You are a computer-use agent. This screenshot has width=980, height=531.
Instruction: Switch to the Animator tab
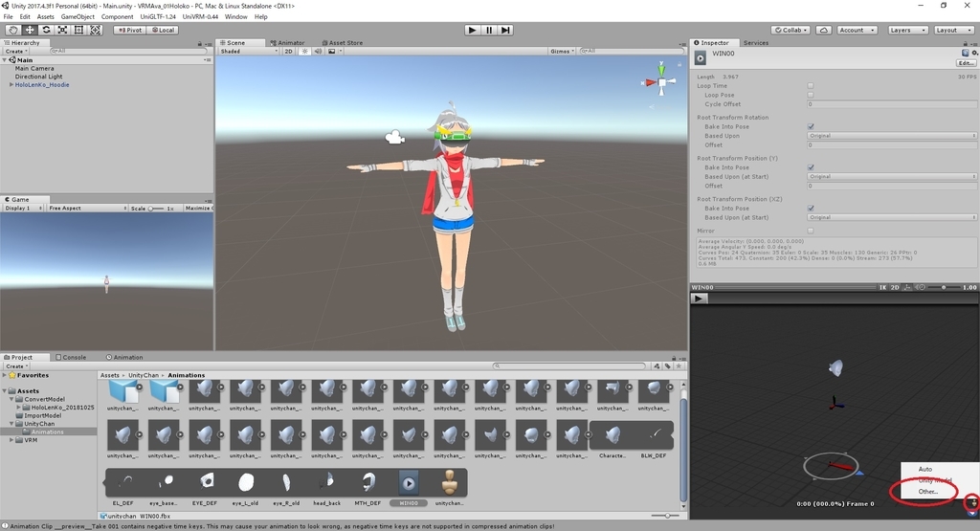287,42
